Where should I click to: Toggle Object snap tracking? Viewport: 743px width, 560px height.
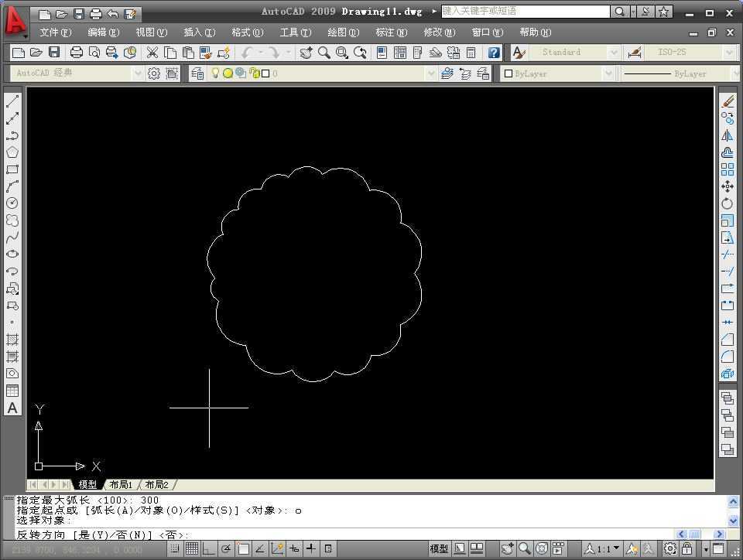click(260, 548)
